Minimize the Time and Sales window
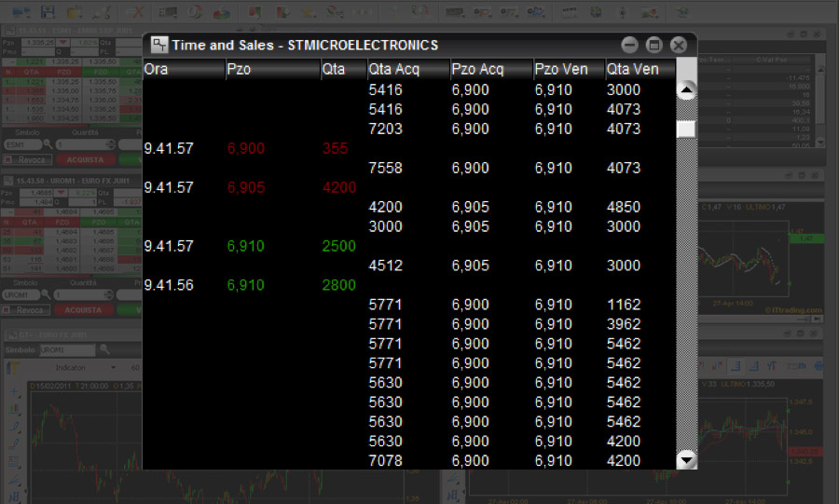 630,45
